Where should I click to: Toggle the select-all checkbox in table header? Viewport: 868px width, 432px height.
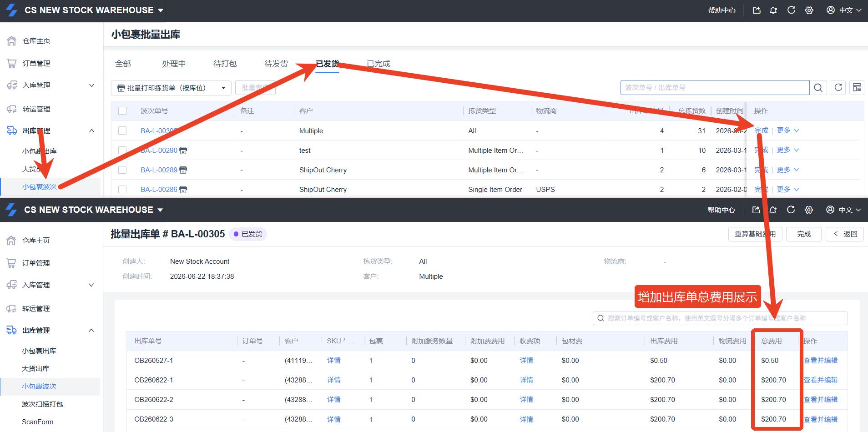122,111
